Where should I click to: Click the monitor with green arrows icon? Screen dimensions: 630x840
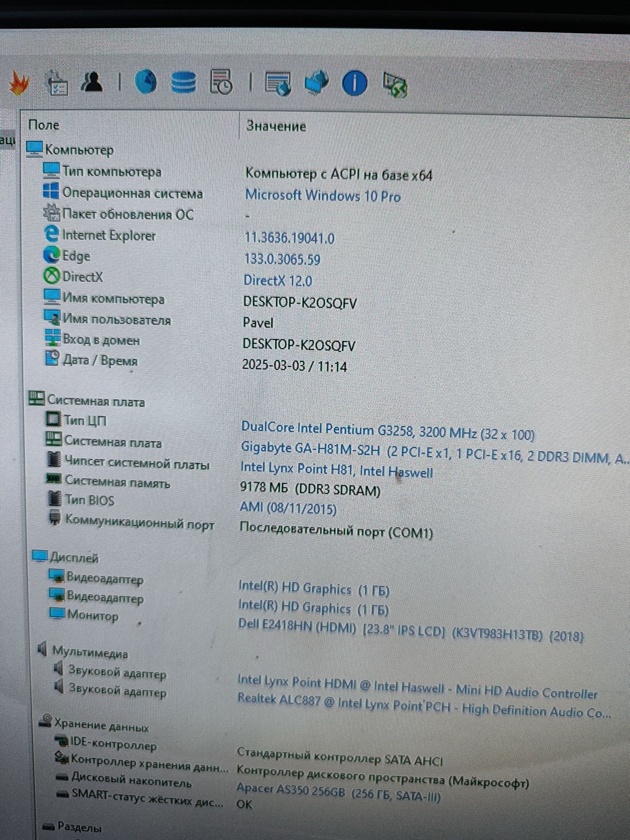pyautogui.click(x=395, y=85)
